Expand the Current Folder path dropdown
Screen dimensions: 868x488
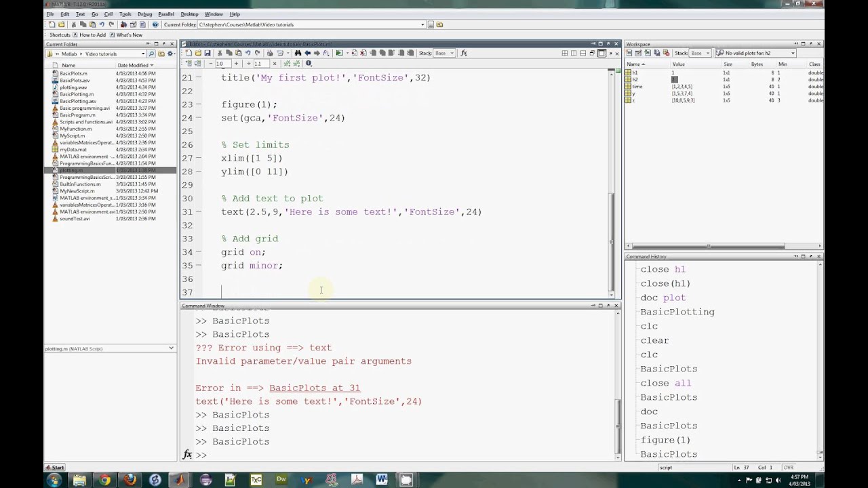point(422,24)
